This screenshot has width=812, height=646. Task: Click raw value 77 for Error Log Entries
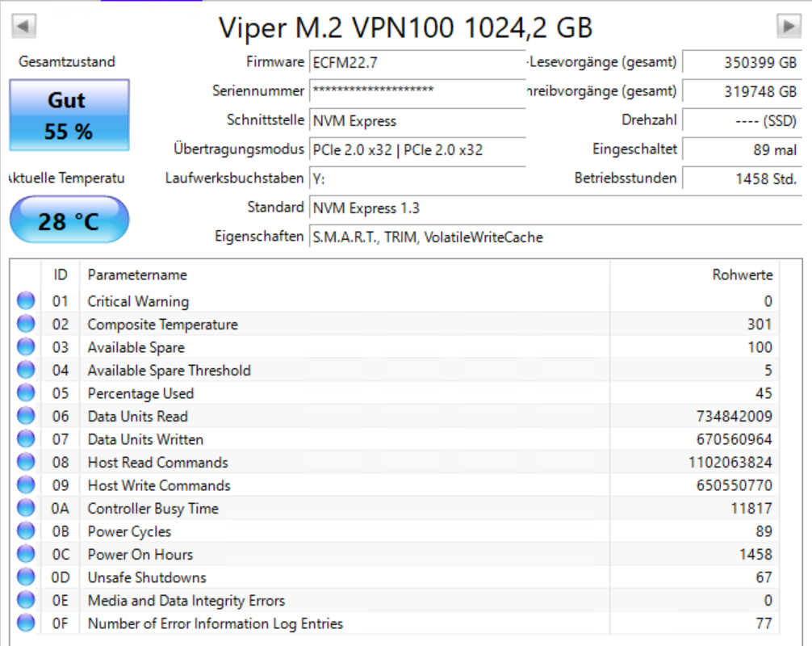[x=764, y=623]
